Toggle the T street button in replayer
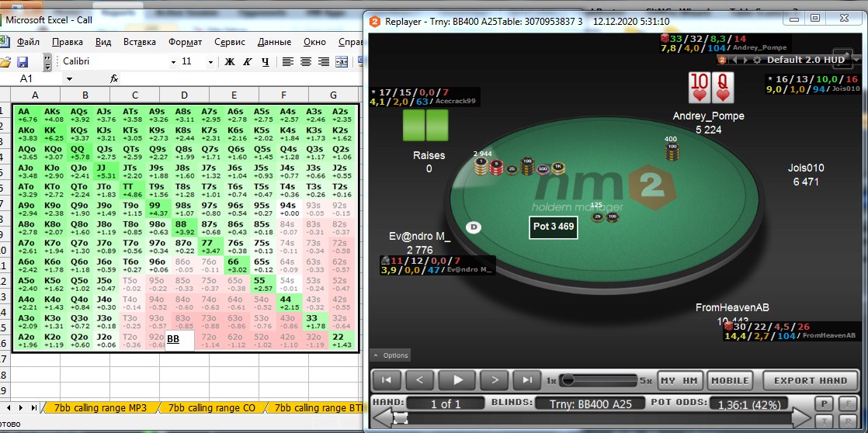This screenshot has width=868, height=433. pyautogui.click(x=824, y=421)
